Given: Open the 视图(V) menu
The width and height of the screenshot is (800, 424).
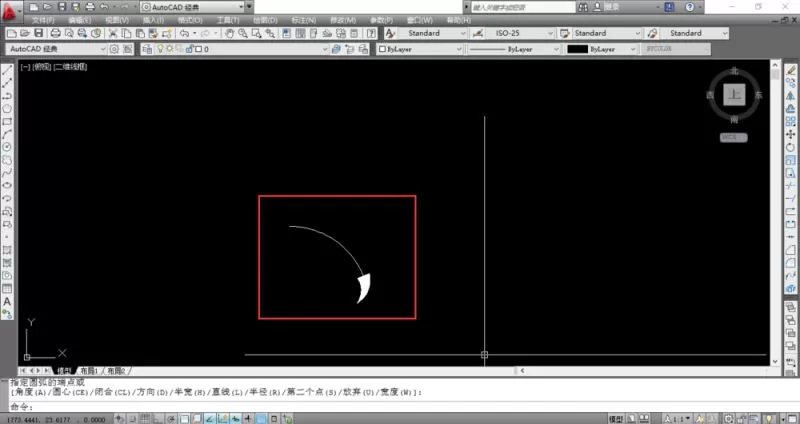Looking at the screenshot, I should pyautogui.click(x=117, y=20).
